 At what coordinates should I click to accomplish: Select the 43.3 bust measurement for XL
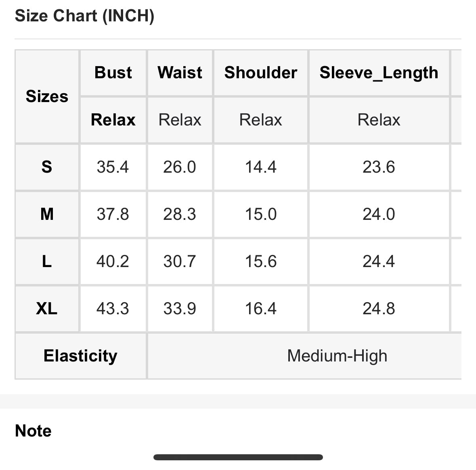113,309
